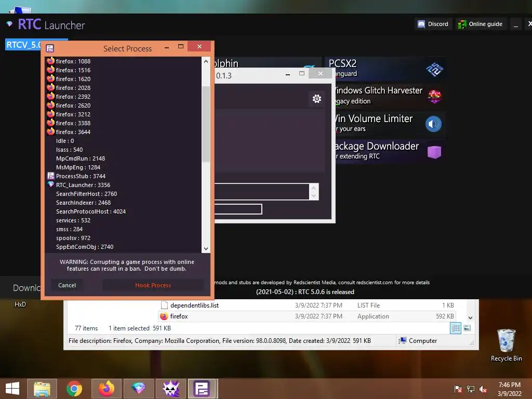Select firefox : 3644 process row
Image resolution: width=532 pixels, height=399 pixels.
click(x=124, y=132)
